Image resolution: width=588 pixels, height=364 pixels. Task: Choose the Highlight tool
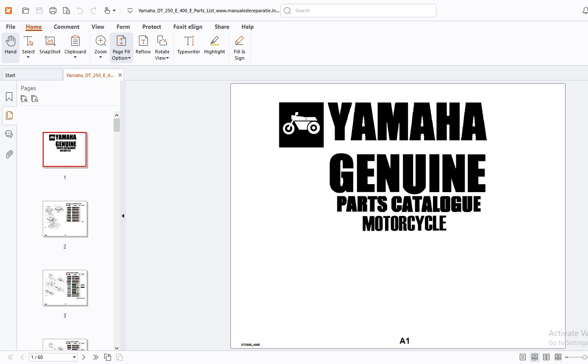coord(214,45)
